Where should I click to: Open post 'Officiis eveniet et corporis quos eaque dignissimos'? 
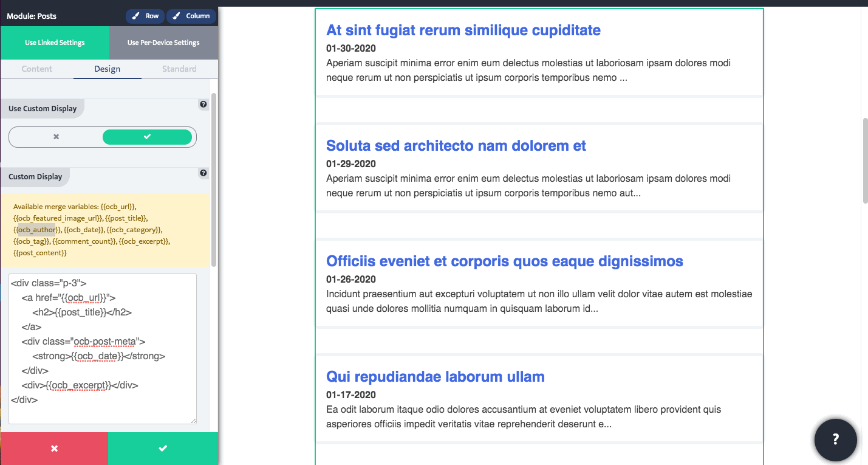(505, 261)
